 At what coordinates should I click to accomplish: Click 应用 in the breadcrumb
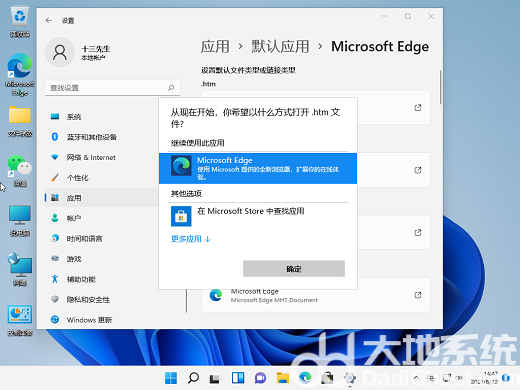click(x=215, y=46)
